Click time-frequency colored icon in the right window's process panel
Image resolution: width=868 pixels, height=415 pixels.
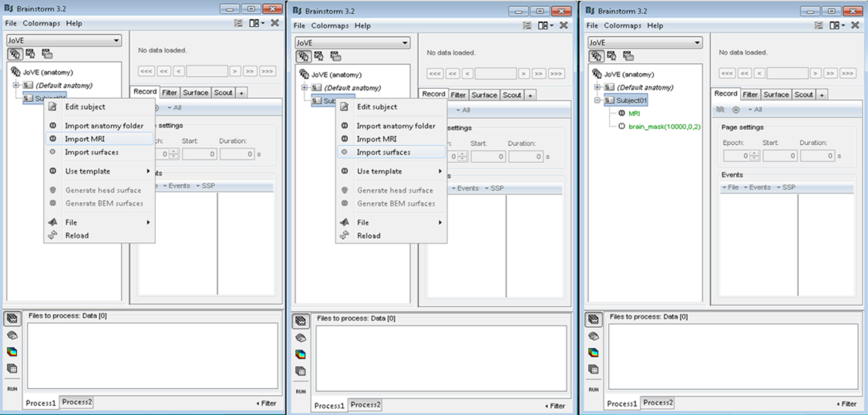click(x=593, y=353)
